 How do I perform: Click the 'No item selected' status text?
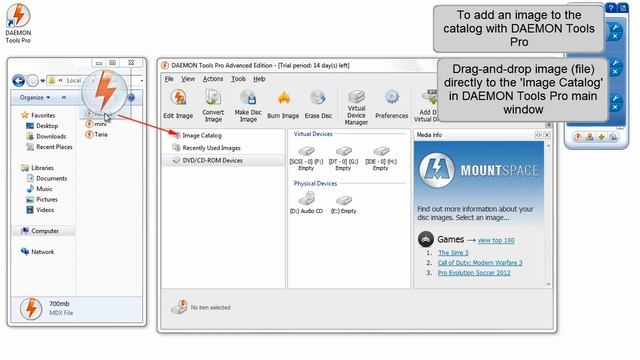(211, 307)
